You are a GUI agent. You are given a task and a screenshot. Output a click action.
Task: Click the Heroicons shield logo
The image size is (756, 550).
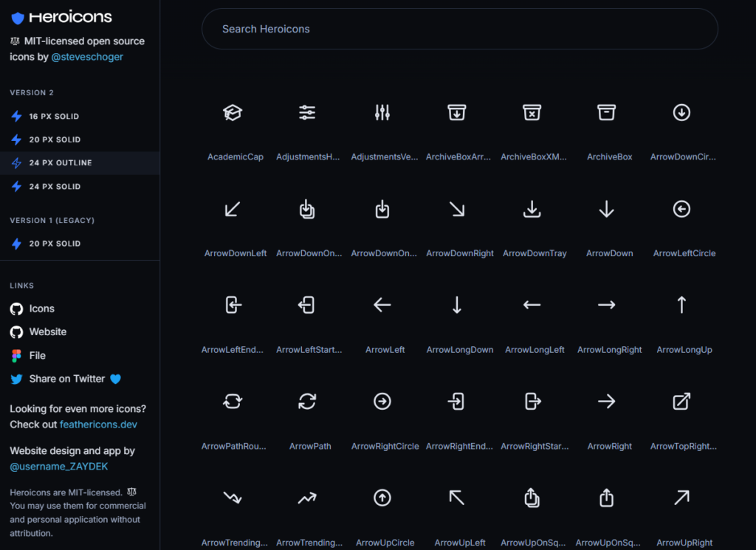point(18,17)
